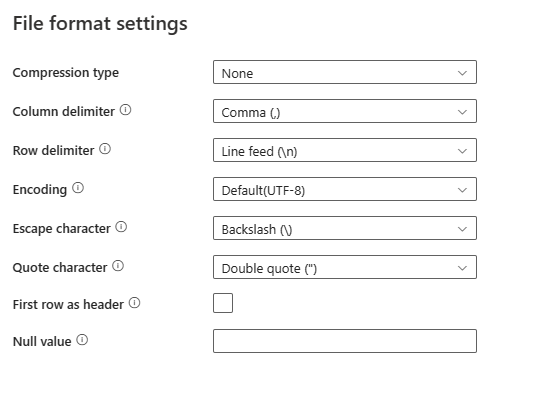Click info icon next to First row as header
535x393 pixels.
[x=134, y=303]
